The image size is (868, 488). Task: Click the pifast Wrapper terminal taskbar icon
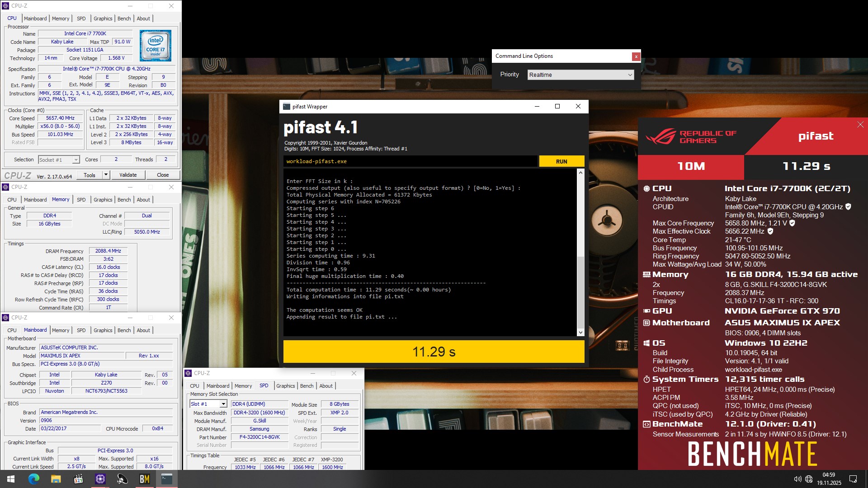point(166,479)
